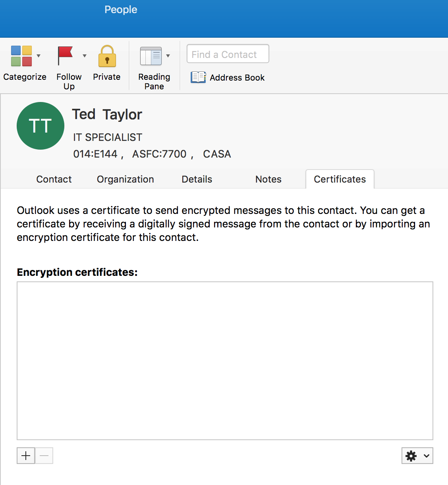
Task: Select the Certificates tab
Action: (x=340, y=179)
